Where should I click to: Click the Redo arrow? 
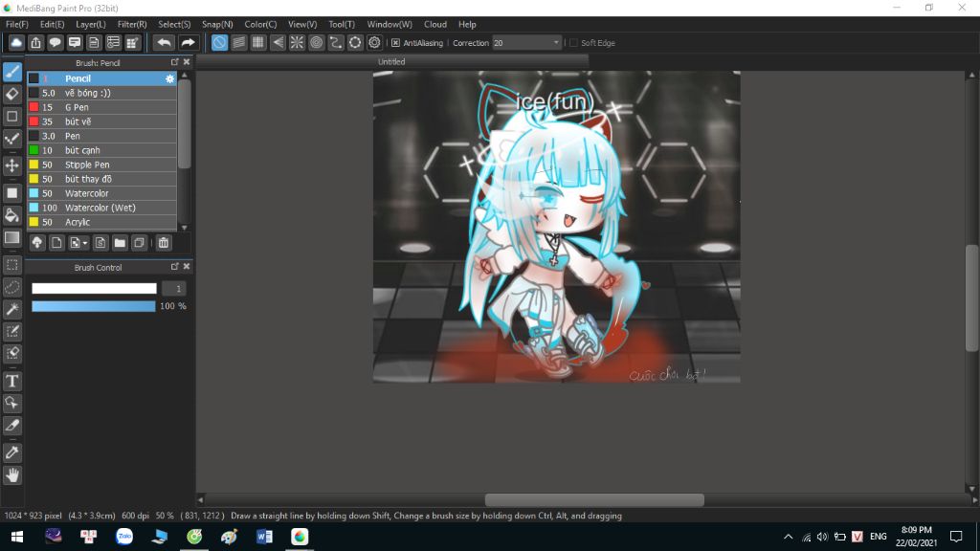[188, 42]
